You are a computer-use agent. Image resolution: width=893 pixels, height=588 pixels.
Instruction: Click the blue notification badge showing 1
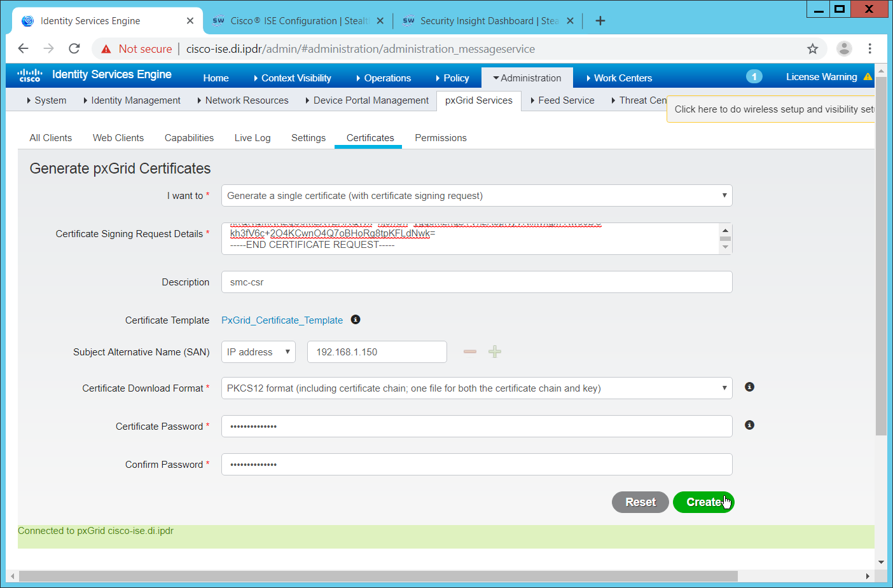754,77
